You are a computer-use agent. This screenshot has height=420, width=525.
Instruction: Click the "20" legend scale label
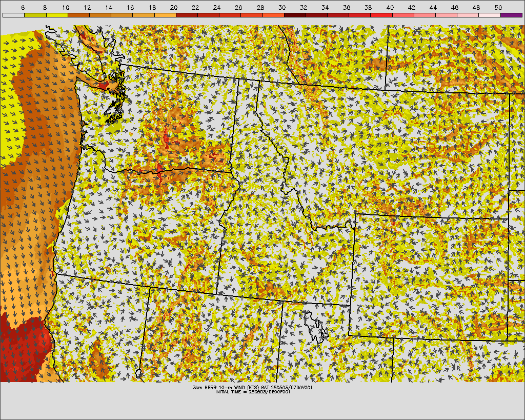(174, 7)
